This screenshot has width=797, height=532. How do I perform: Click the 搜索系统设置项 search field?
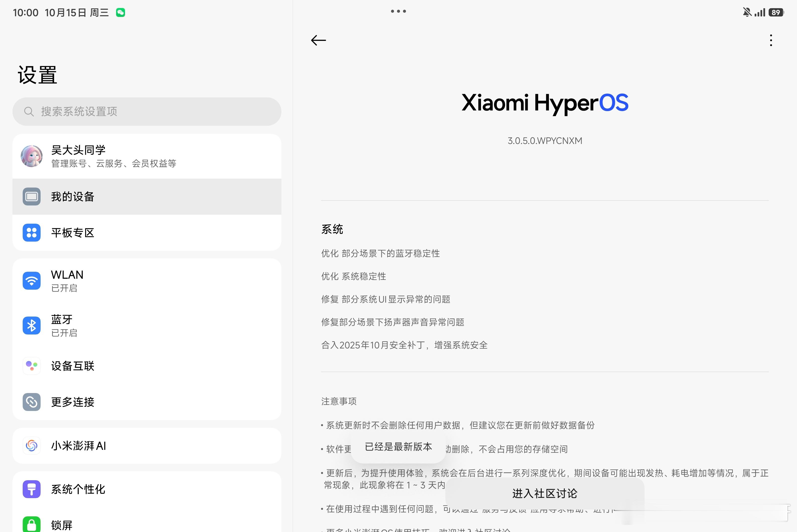tap(147, 112)
